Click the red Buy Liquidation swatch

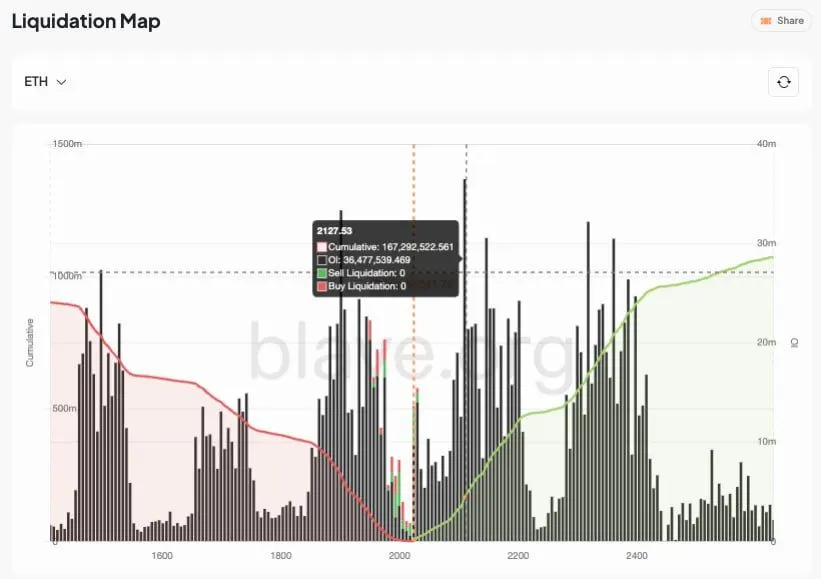click(322, 286)
